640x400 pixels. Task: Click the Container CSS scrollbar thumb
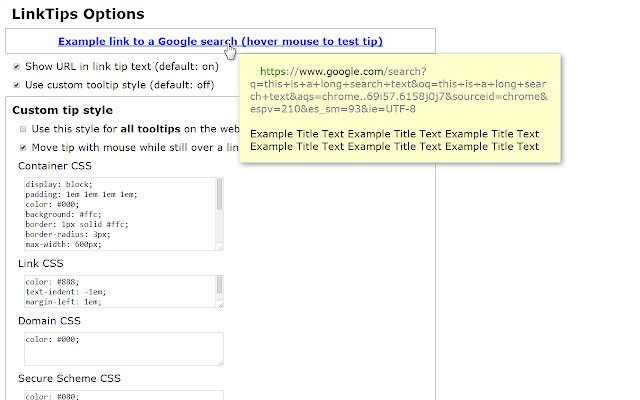pos(220,194)
